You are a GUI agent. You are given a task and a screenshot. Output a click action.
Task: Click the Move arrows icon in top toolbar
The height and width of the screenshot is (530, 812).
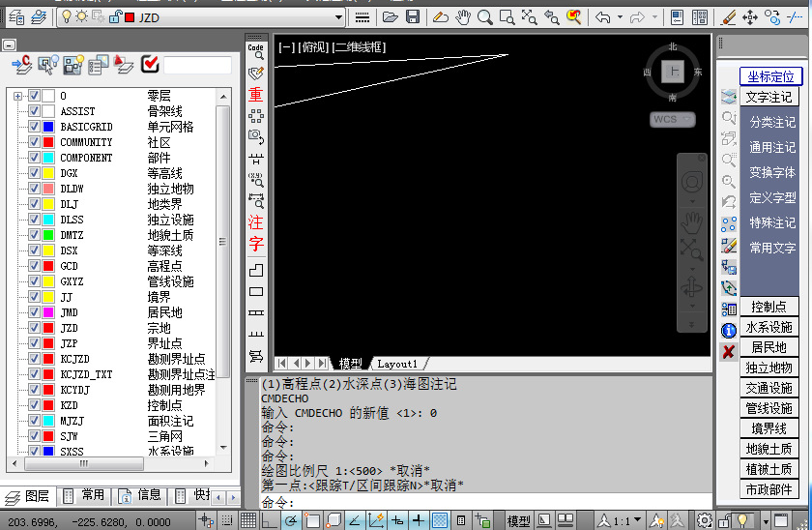750,17
